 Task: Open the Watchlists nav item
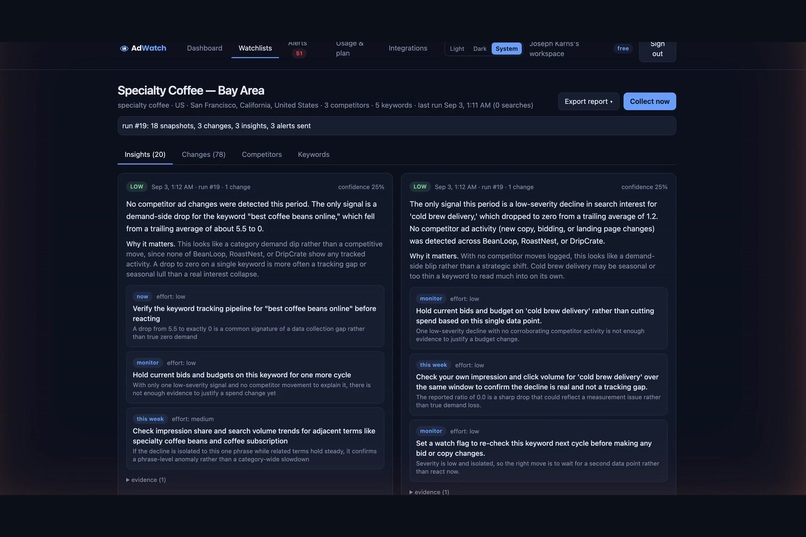click(x=255, y=48)
